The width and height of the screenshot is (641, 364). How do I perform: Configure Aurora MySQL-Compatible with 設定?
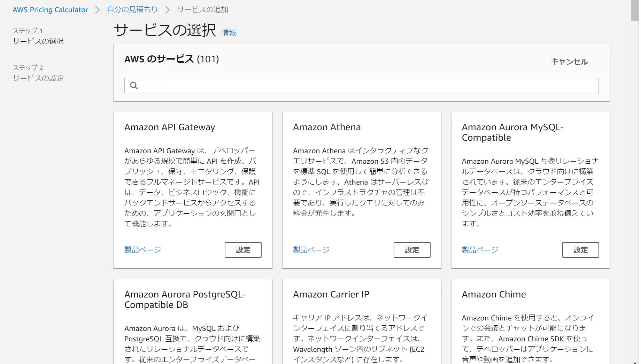580,250
